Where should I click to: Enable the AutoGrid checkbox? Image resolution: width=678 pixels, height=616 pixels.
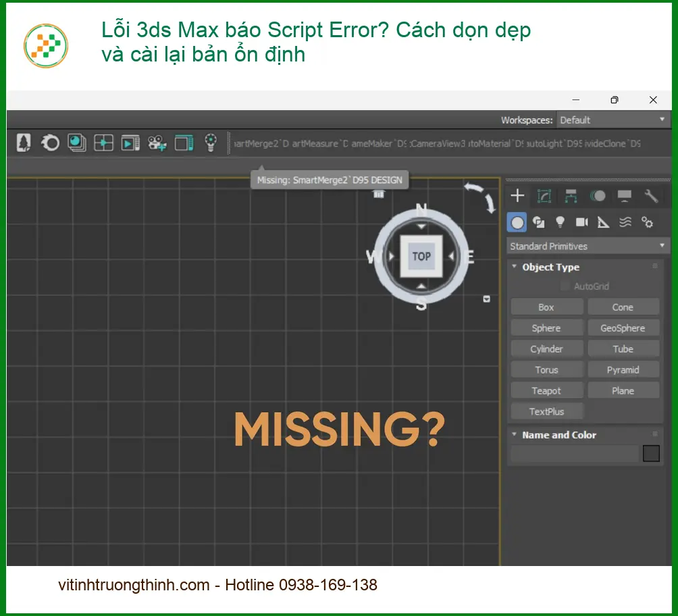[x=565, y=286]
